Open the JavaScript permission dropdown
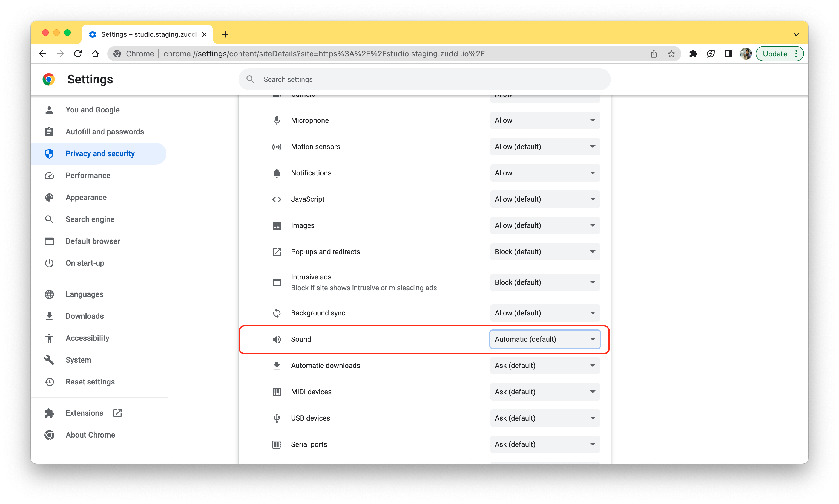This screenshot has width=839, height=504. (x=545, y=199)
